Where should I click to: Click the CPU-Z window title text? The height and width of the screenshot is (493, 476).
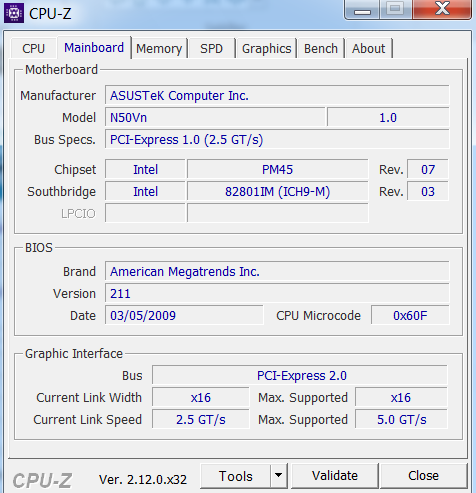50,14
